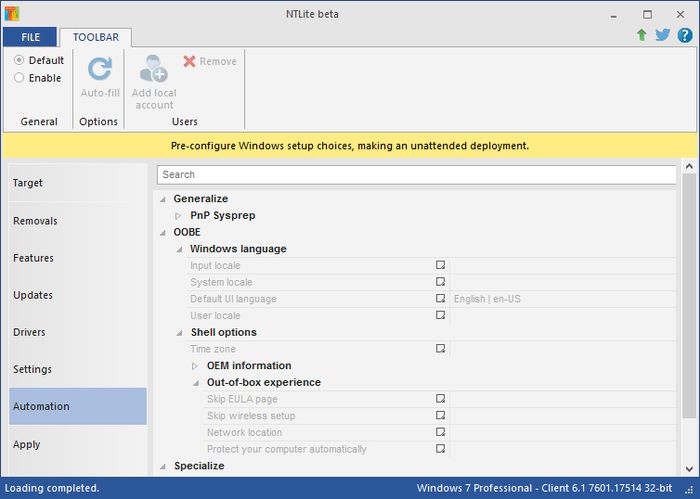The width and height of the screenshot is (700, 499).
Task: Open the Apply page in sidebar
Action: coord(27,444)
